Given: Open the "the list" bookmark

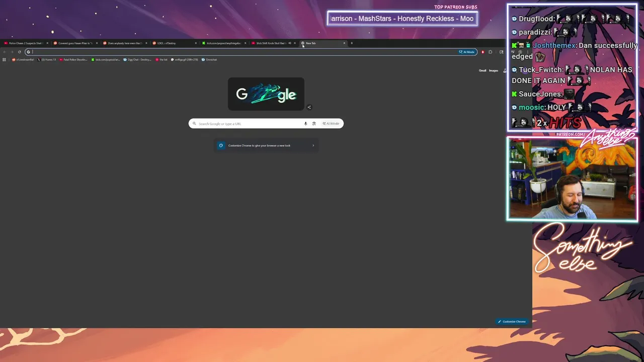Looking at the screenshot, I should 162,60.
